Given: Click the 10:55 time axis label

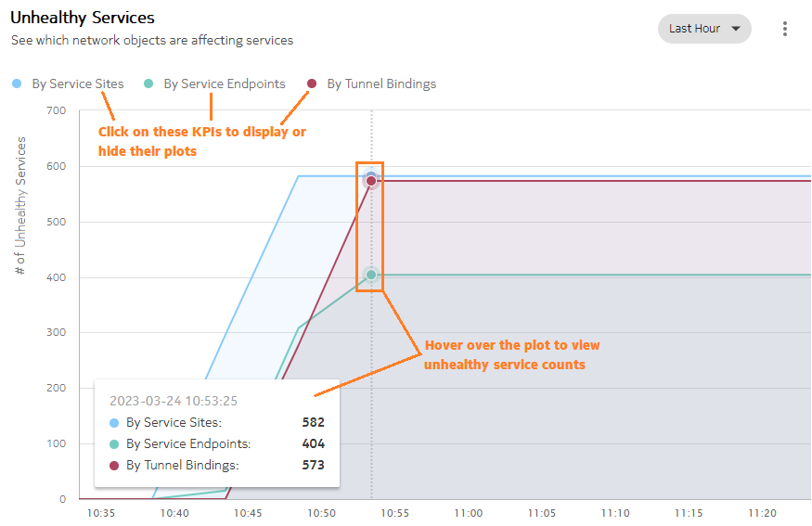Looking at the screenshot, I should tap(394, 513).
